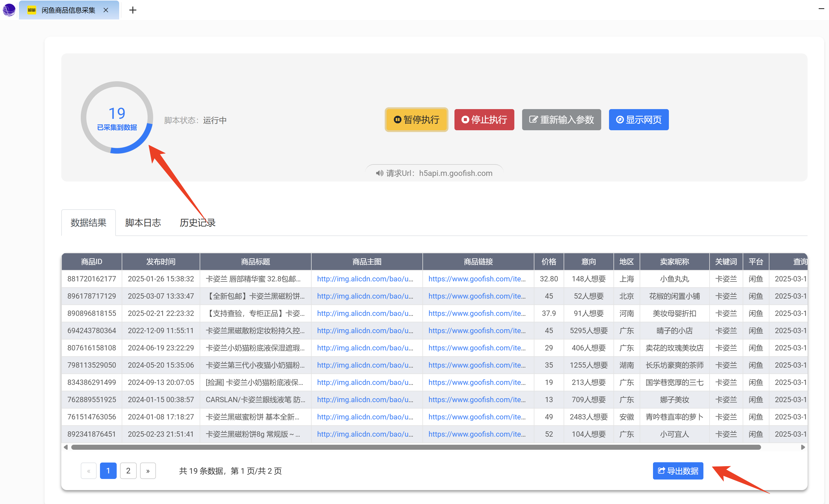829x504 pixels.
Task: Click the 意向 column header
Action: (x=588, y=262)
